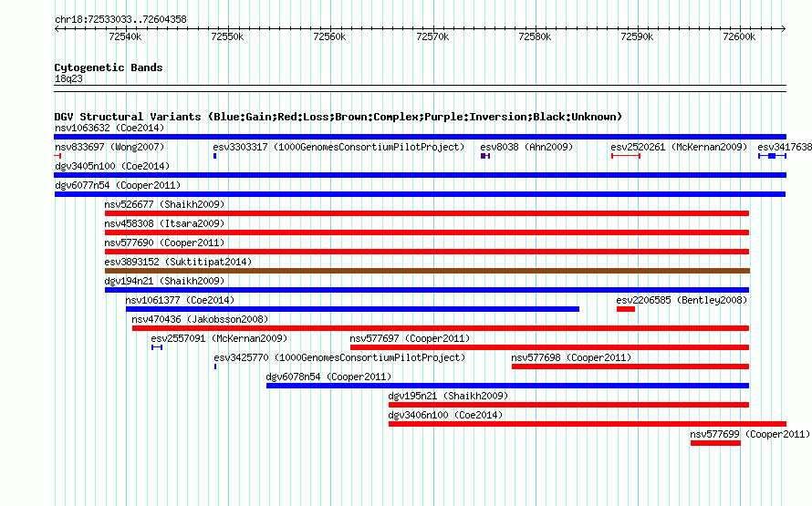Select the blue esv3417638 gain glyph

[772, 156]
